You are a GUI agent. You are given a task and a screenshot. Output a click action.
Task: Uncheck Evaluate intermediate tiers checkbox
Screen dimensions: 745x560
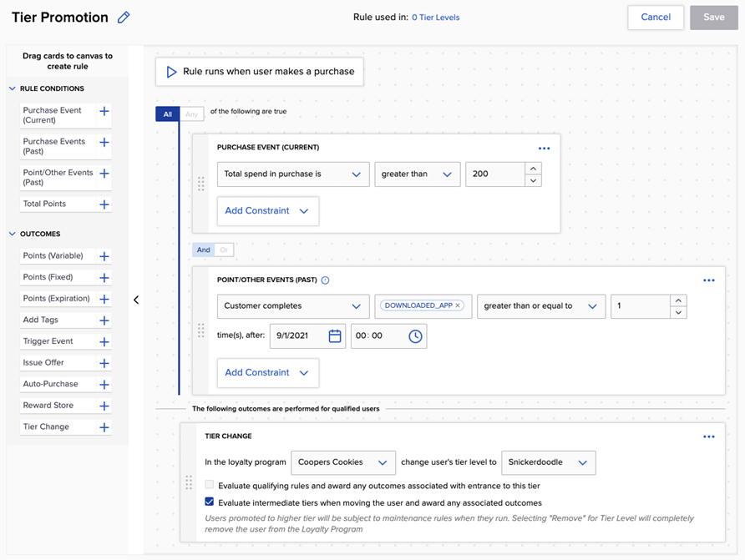(210, 503)
